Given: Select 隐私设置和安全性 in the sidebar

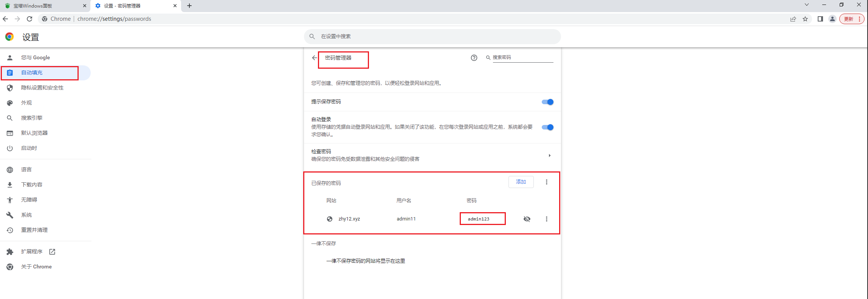Looking at the screenshot, I should coord(42,88).
